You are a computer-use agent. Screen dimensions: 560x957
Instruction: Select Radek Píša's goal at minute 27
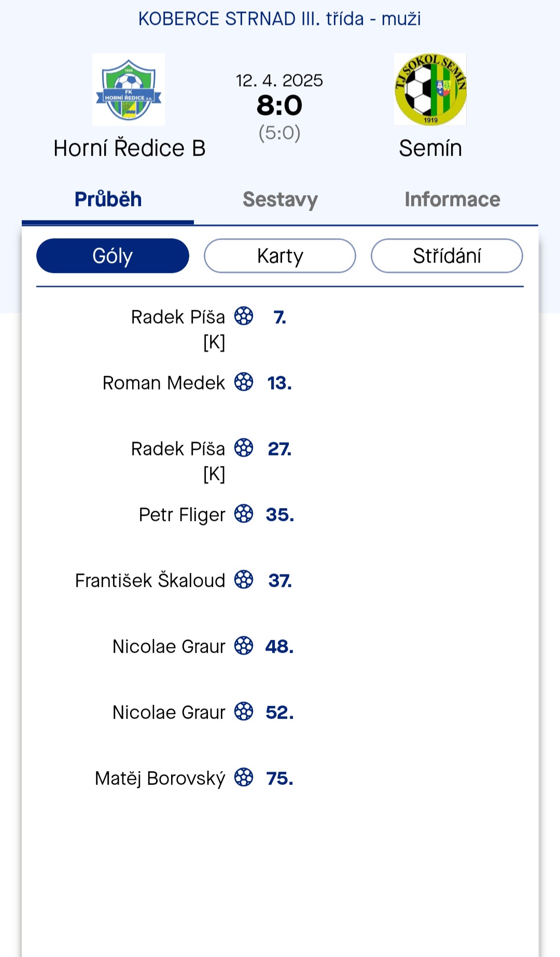[212, 461]
